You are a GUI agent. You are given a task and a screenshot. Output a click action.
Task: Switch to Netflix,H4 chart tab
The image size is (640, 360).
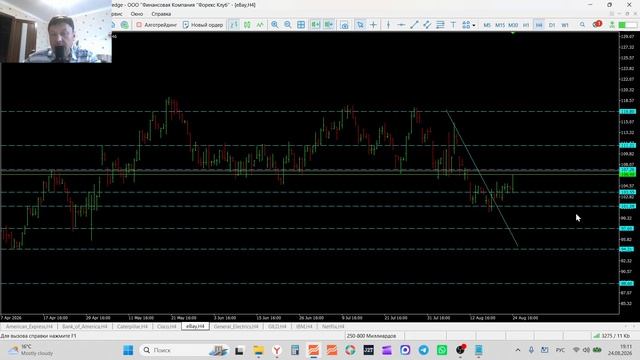click(333, 327)
